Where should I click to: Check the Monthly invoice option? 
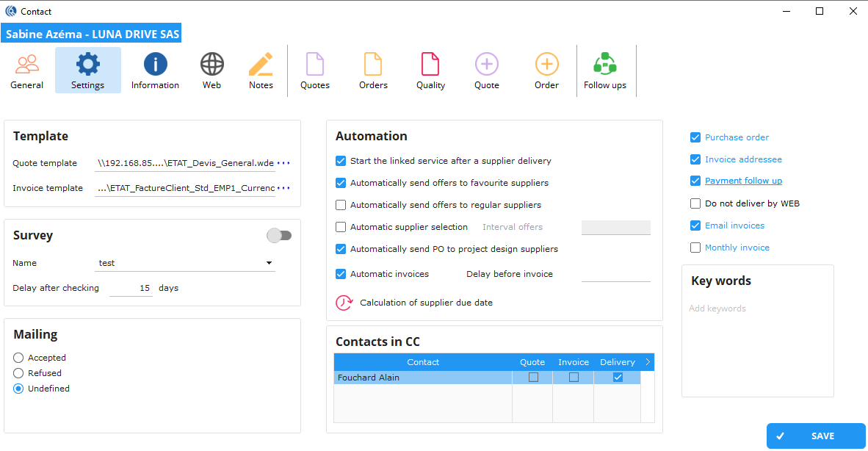click(x=695, y=248)
